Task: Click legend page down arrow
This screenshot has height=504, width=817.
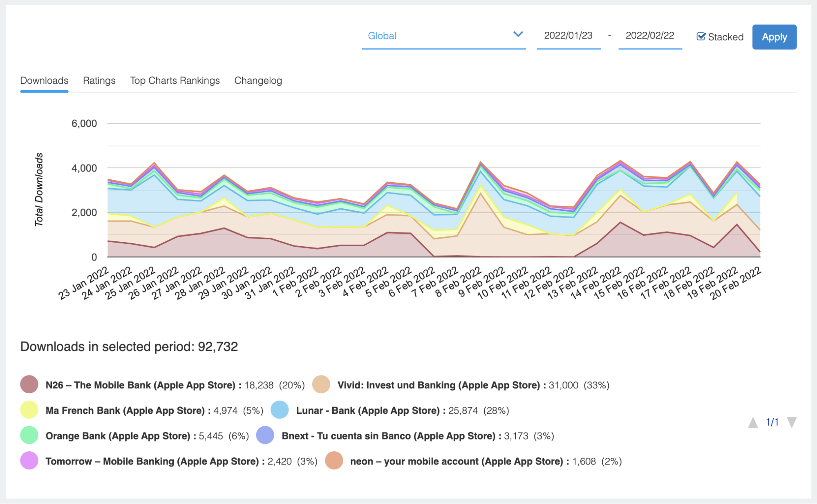Action: [x=792, y=422]
